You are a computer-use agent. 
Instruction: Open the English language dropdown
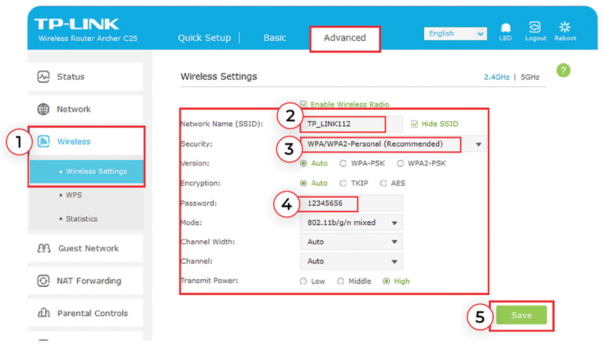455,33
